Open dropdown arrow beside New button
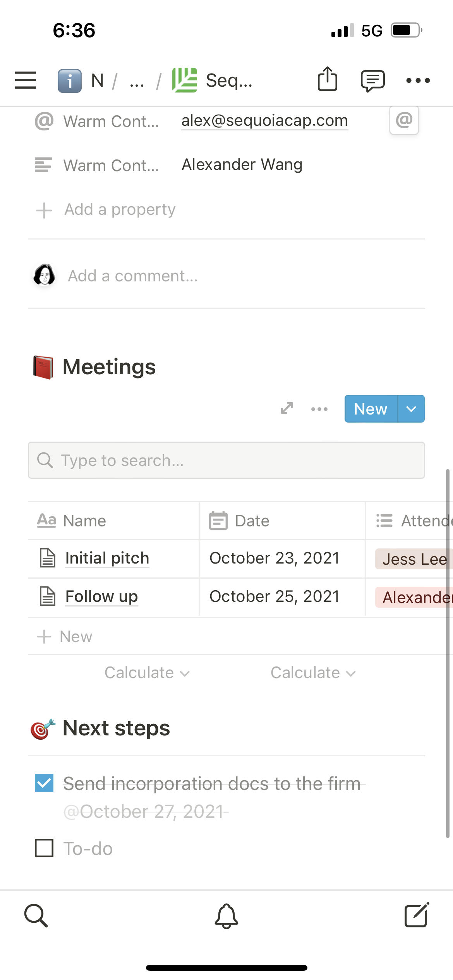This screenshot has height=980, width=453. pos(411,409)
